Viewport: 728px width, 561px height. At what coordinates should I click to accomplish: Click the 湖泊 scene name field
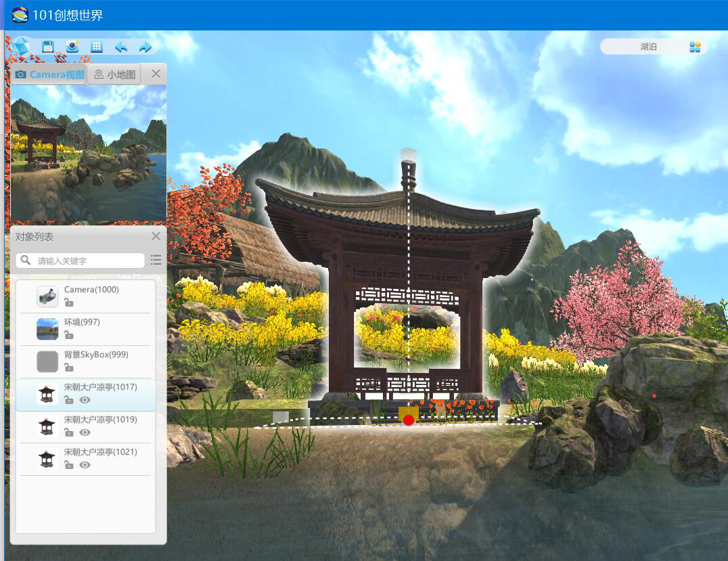648,47
